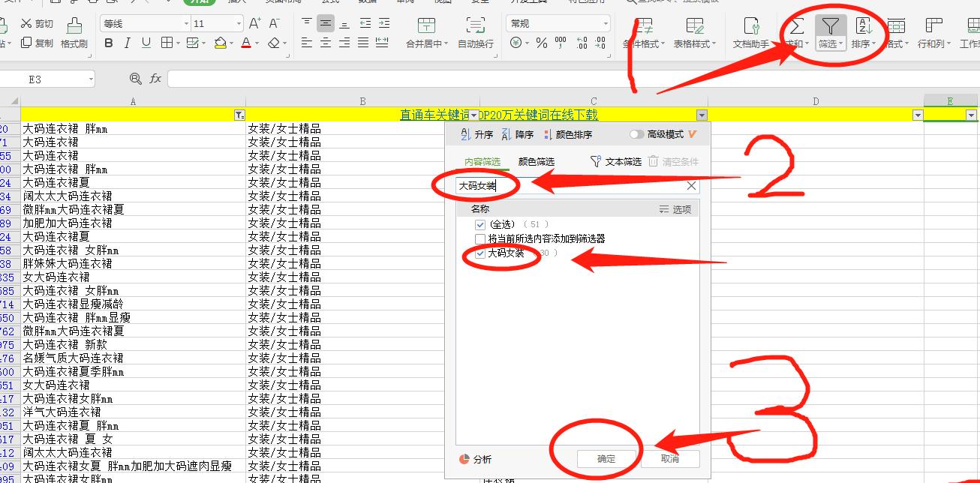The image size is (980, 483).
Task: Uncheck the 大码女装 filter checkbox
Action: coord(480,254)
